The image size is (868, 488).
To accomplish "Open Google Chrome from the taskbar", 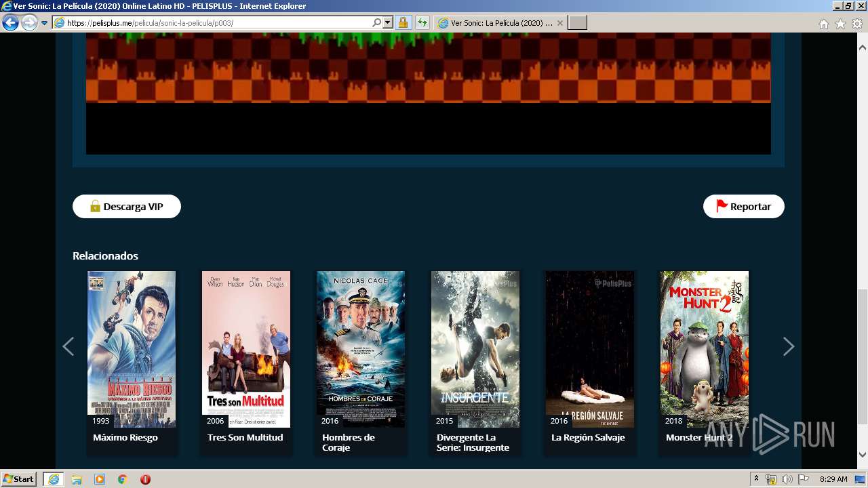I will (x=123, y=479).
